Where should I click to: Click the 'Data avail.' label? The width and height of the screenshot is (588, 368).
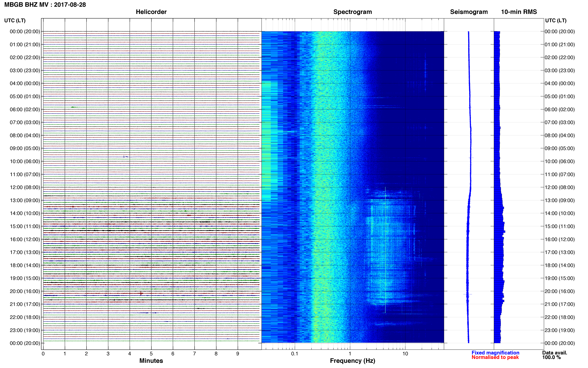tap(555, 353)
